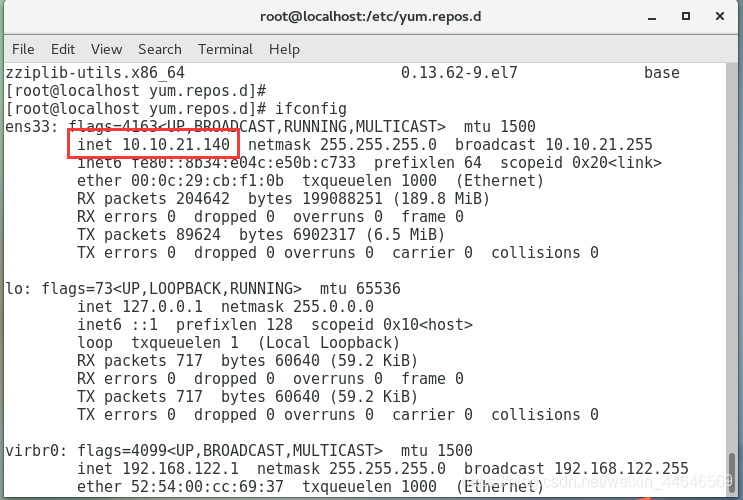
Task: Click broadcast address 10.10.21.255
Action: click(598, 145)
